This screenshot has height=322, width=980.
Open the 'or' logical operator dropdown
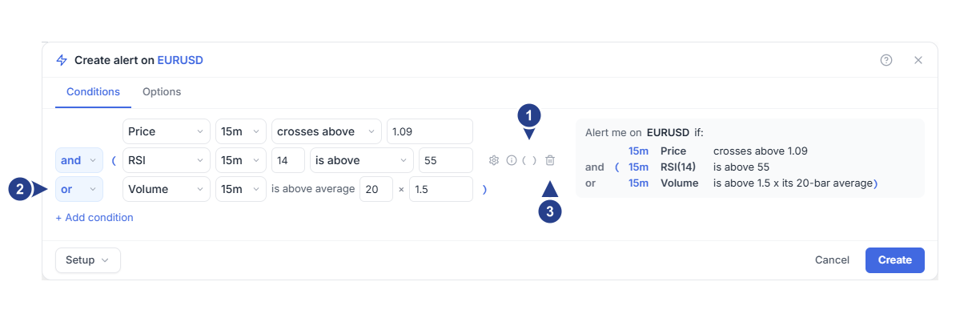(x=78, y=189)
